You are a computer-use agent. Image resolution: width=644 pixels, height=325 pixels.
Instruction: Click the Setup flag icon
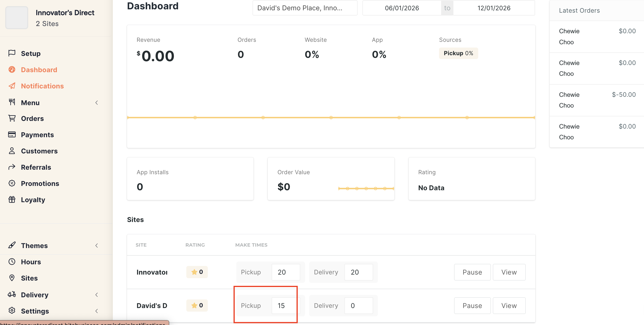(x=12, y=53)
